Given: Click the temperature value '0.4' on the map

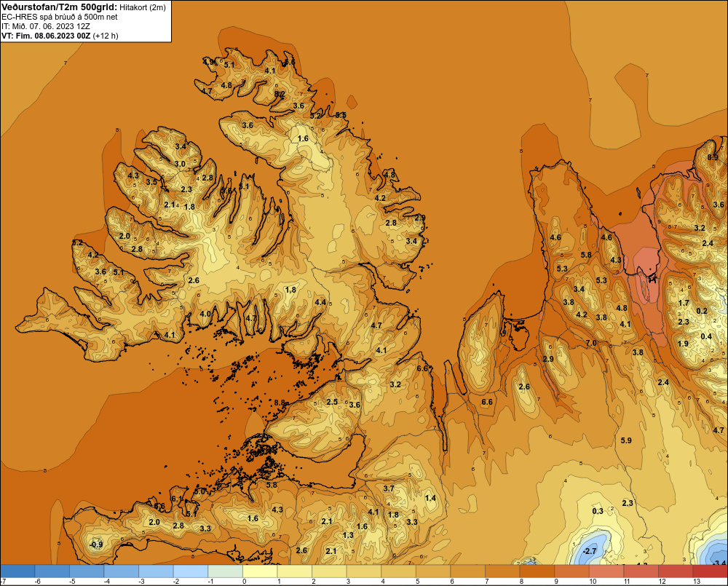Looking at the screenshot, I should click(706, 336).
